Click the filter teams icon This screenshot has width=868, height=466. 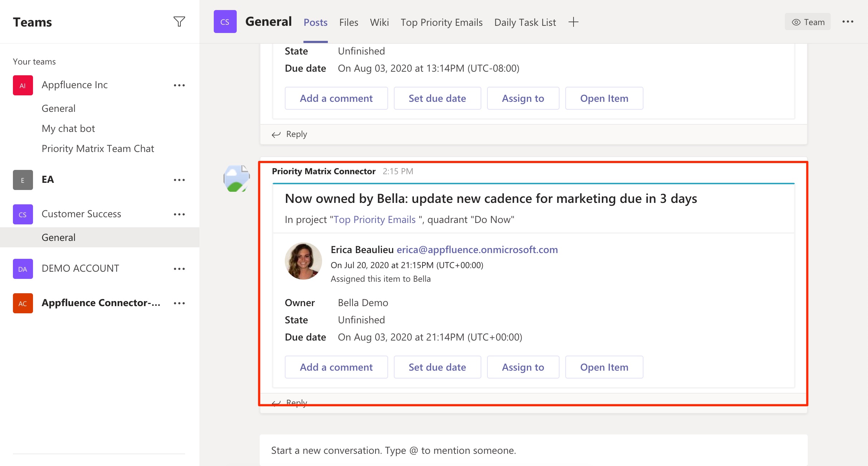tap(179, 22)
